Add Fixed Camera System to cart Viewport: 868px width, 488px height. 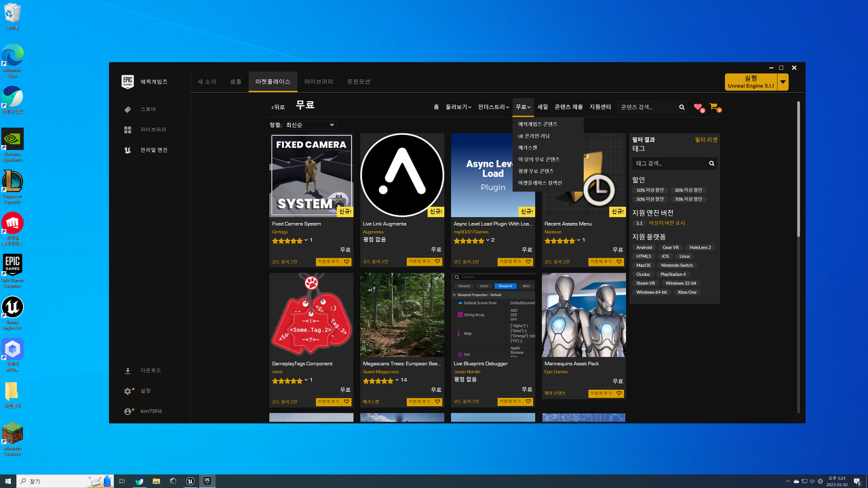coord(328,261)
